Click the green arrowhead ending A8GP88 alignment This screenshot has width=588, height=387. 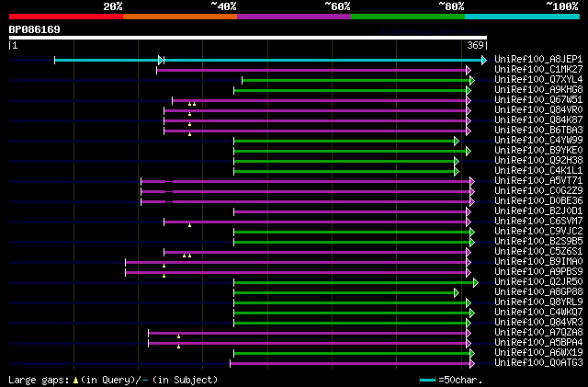(457, 293)
